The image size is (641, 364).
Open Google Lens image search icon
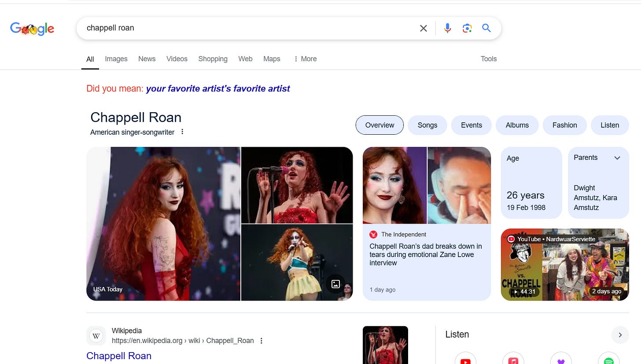click(467, 28)
